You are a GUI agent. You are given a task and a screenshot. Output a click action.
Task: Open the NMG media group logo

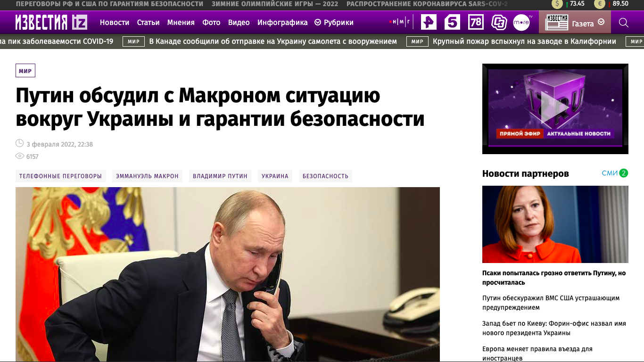pos(400,22)
